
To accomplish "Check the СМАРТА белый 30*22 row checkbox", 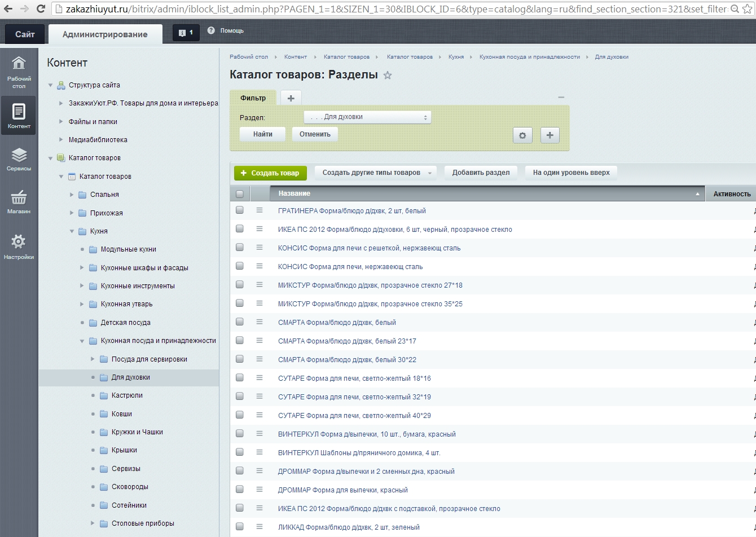I will (x=240, y=359).
